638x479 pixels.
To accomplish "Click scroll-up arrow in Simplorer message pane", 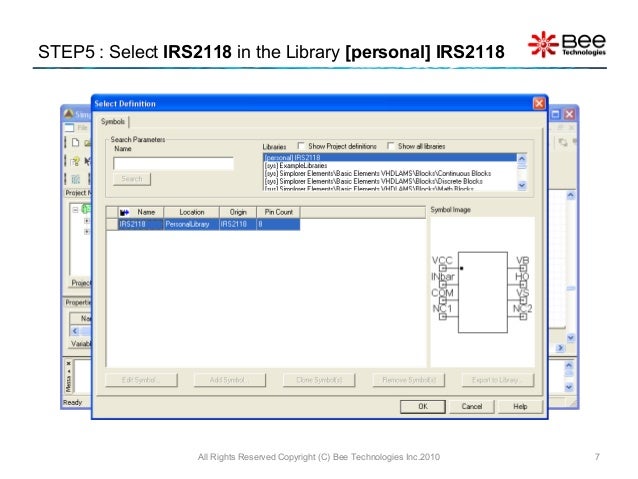I will tap(569, 365).
